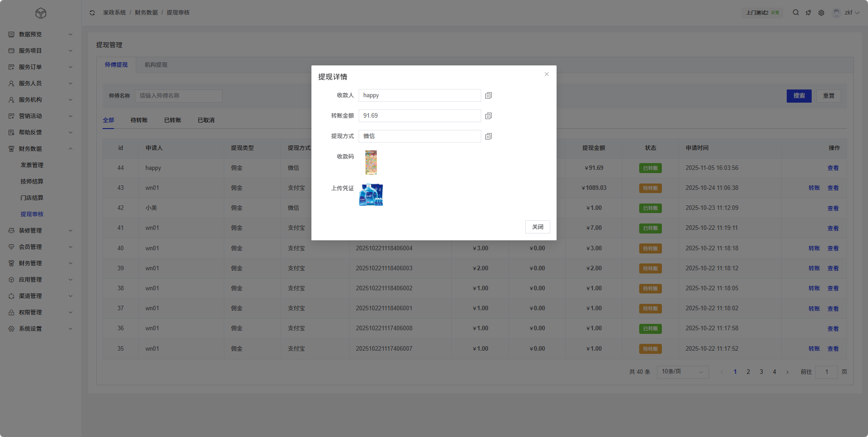
Task: Open the search icon in top bar
Action: pos(796,13)
